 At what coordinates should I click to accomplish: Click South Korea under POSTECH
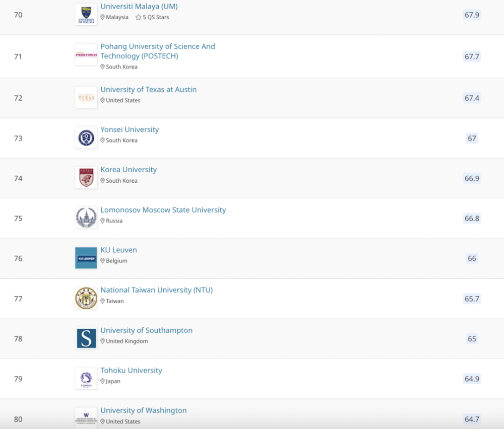pos(121,67)
